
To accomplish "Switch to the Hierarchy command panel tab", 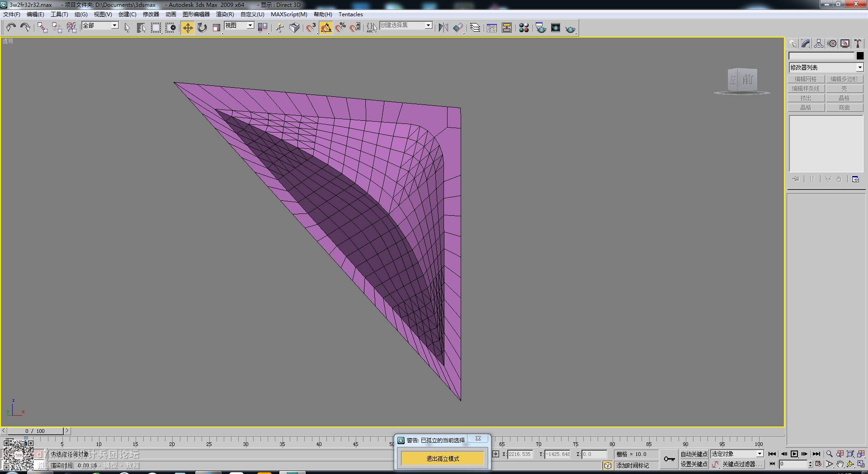I will pyautogui.click(x=819, y=43).
